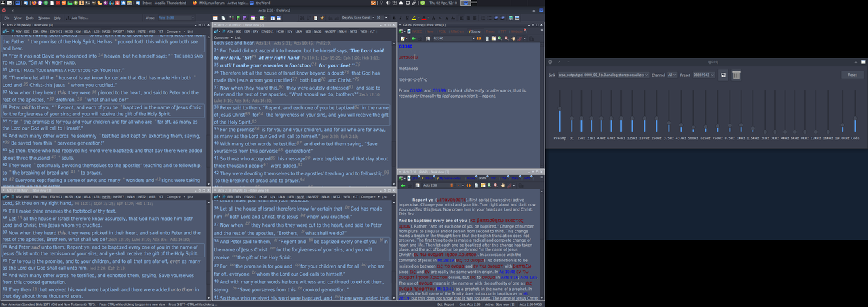Click the Reset button in qpaeq
Screen dimensions: 868x307
tap(852, 75)
